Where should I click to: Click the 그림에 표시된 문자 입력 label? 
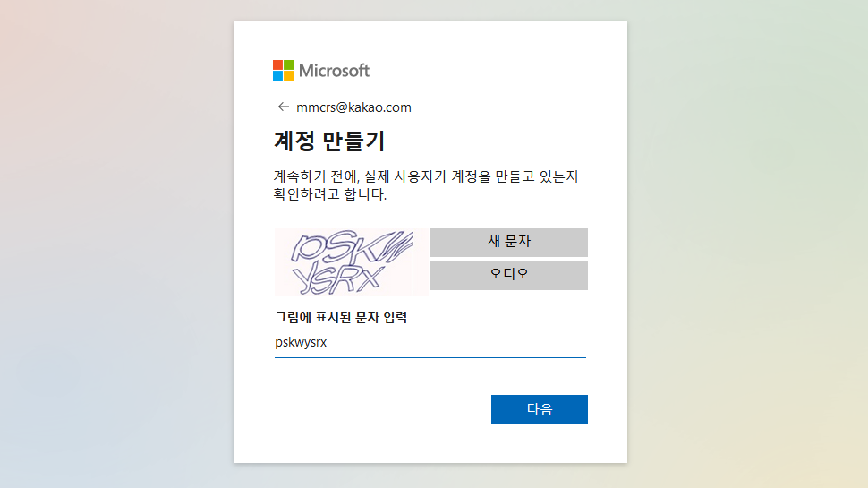click(341, 317)
